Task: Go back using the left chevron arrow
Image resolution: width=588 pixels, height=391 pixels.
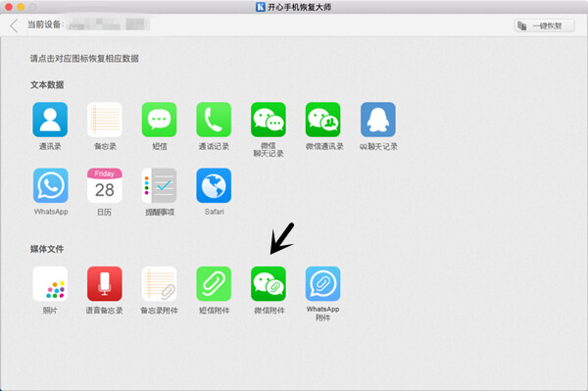Action: pos(15,25)
